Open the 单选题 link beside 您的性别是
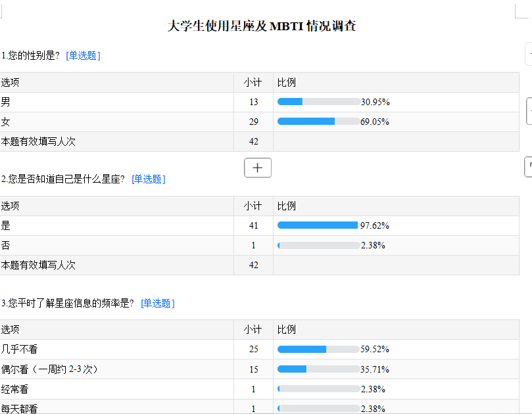Image resolution: width=532 pixels, height=414 pixels. [83, 56]
